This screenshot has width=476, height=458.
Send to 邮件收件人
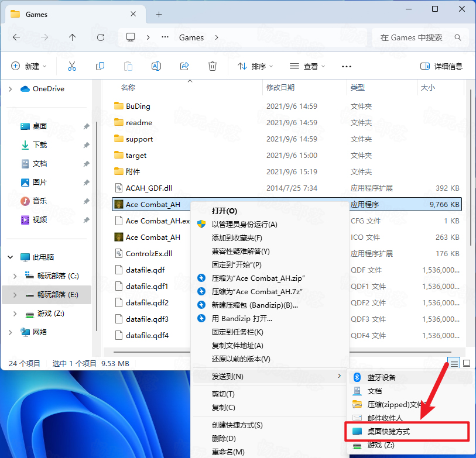(x=385, y=418)
